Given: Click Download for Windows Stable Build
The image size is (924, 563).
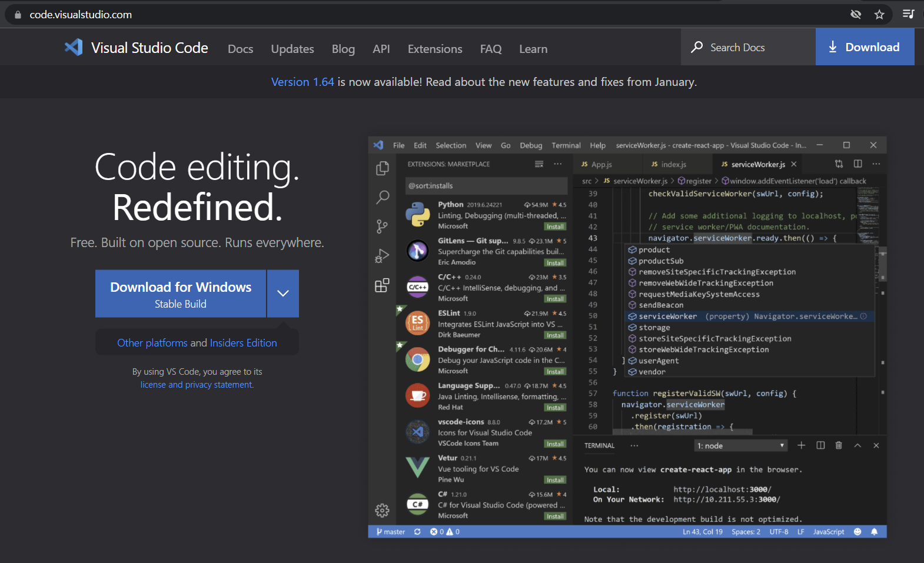Looking at the screenshot, I should (x=181, y=294).
